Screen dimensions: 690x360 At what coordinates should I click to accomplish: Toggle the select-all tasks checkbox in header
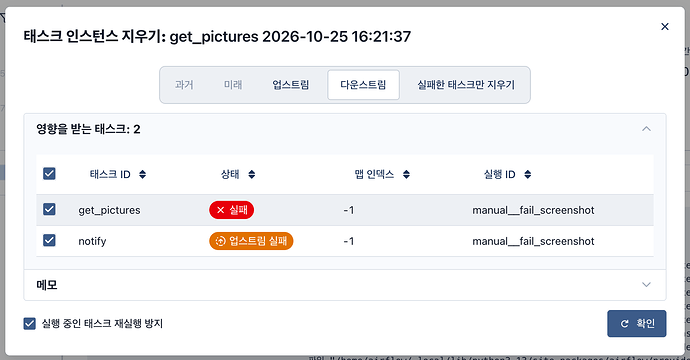pyautogui.click(x=49, y=173)
